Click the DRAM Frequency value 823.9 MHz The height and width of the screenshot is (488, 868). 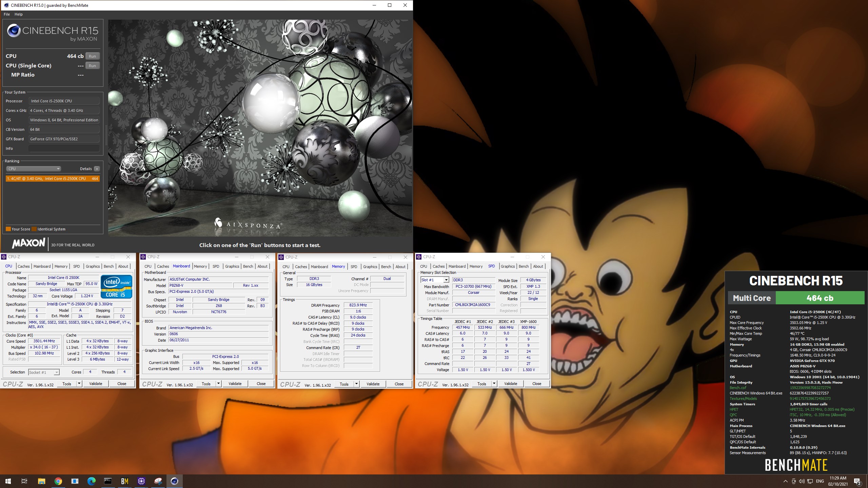coord(358,305)
